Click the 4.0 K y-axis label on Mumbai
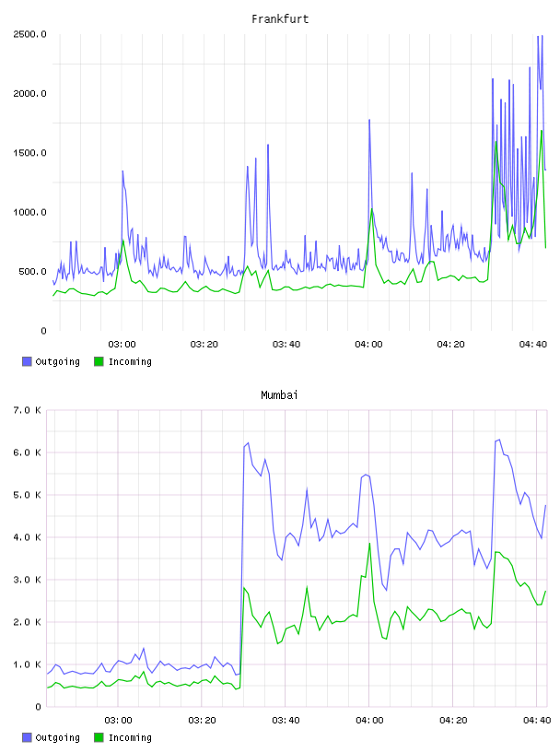The width and height of the screenshot is (560, 752). click(28, 537)
